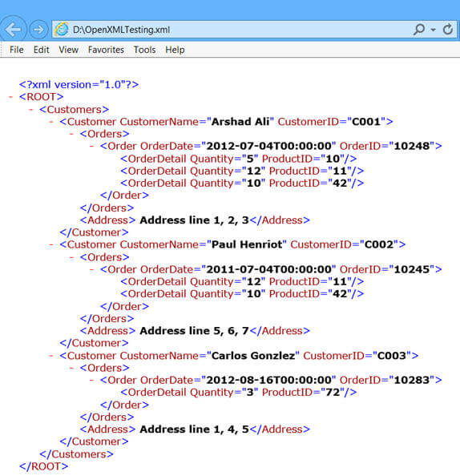Click the browser Forward arrow button
Image resolution: width=460 pixels, height=476 pixels.
tap(38, 30)
